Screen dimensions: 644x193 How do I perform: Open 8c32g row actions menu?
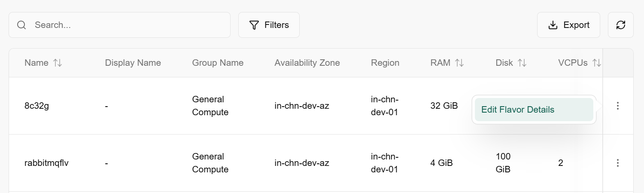tap(617, 106)
